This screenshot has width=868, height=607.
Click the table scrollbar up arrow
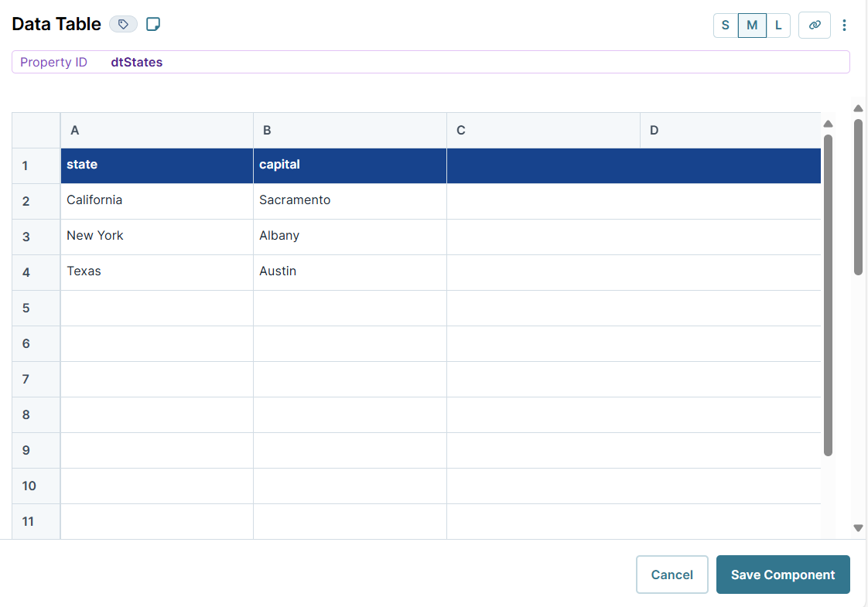coord(828,124)
